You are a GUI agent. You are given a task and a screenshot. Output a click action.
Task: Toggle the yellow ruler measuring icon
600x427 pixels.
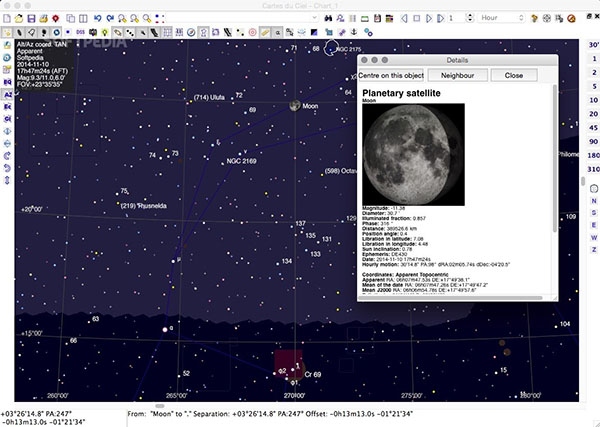coord(265,33)
